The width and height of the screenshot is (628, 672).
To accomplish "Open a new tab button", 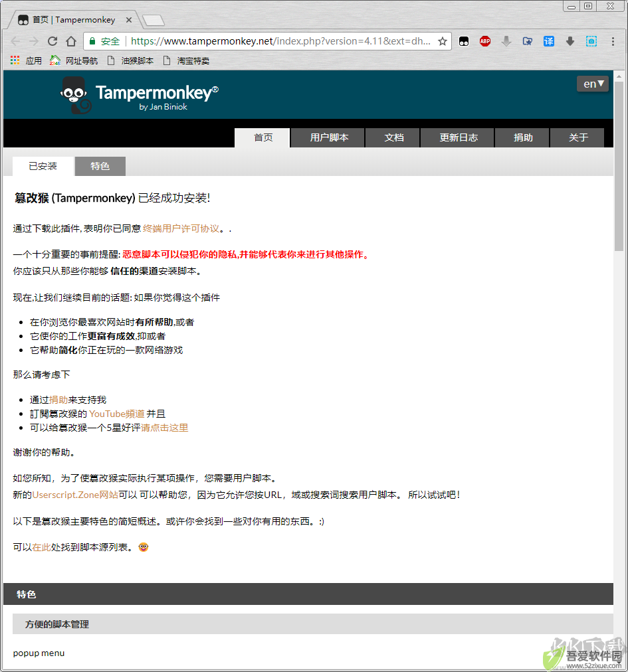I will (153, 20).
